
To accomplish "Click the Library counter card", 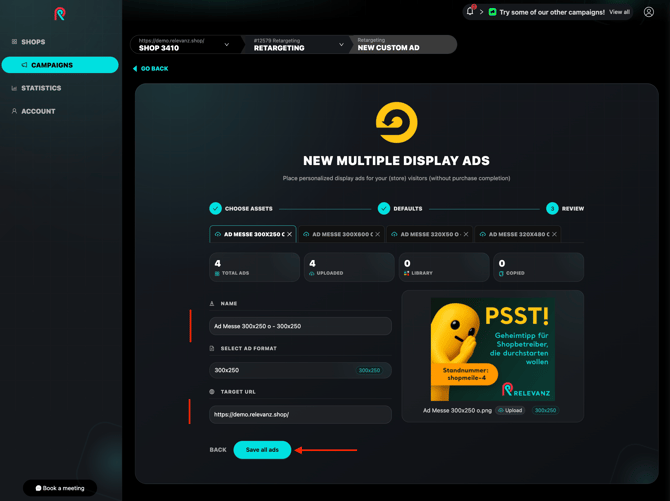I will [444, 267].
